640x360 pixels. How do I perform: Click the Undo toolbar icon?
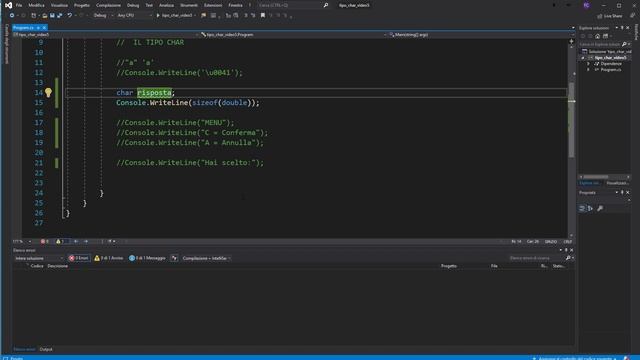(x=70, y=16)
